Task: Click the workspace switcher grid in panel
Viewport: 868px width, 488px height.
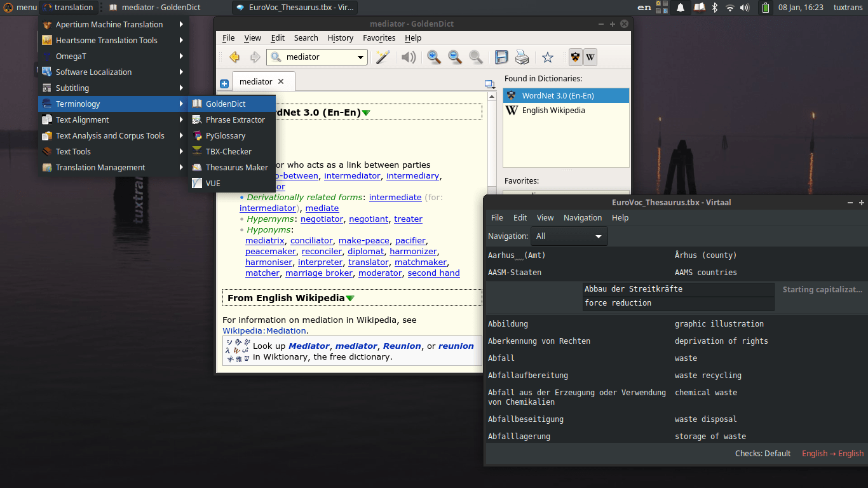Action: click(661, 8)
